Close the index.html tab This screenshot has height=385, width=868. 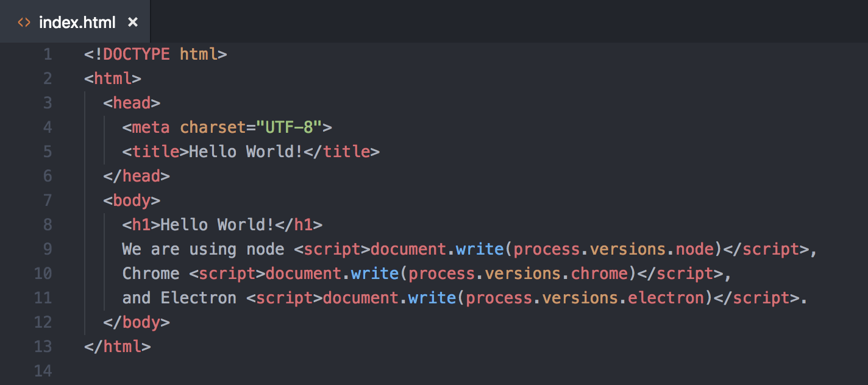tap(133, 23)
